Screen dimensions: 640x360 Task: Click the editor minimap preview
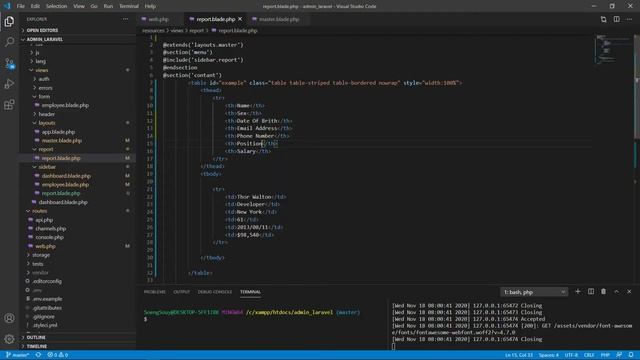click(x=612, y=50)
